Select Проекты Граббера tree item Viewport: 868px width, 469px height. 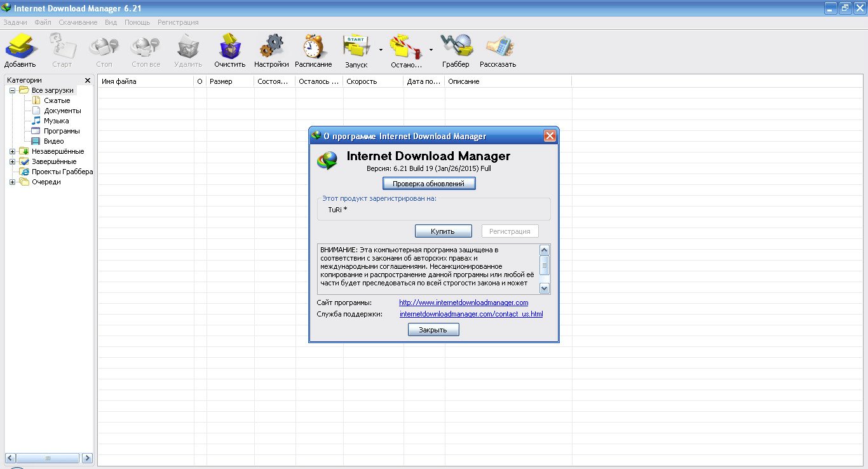(x=62, y=172)
